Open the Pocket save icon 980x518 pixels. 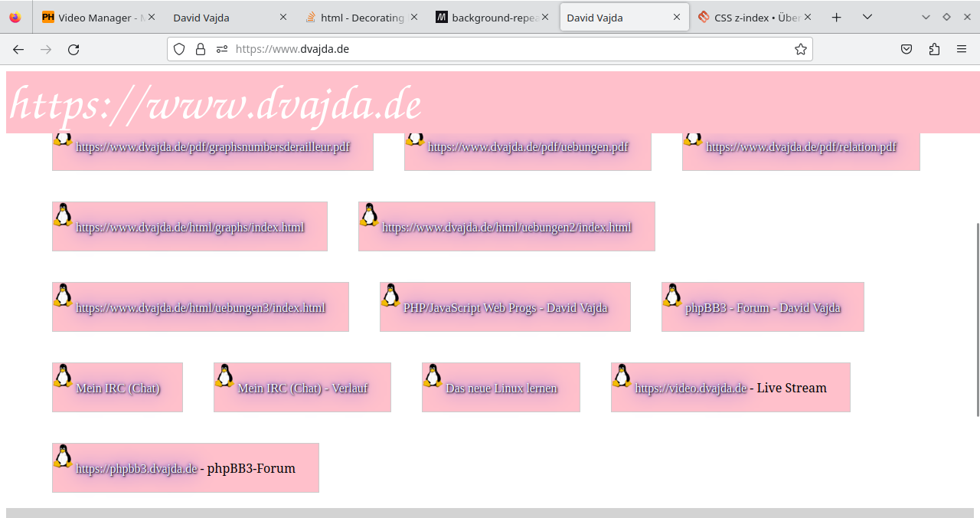coord(906,49)
